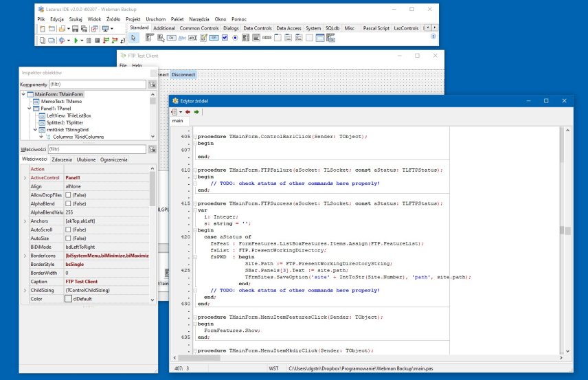
Task: Select the pointer selection tool in palette
Action: point(134,38)
